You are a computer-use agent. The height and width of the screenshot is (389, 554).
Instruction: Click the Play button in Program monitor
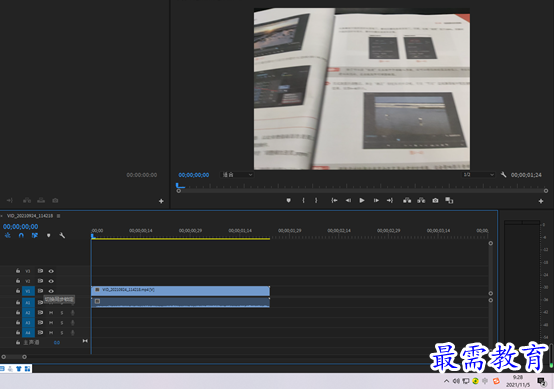tap(362, 200)
